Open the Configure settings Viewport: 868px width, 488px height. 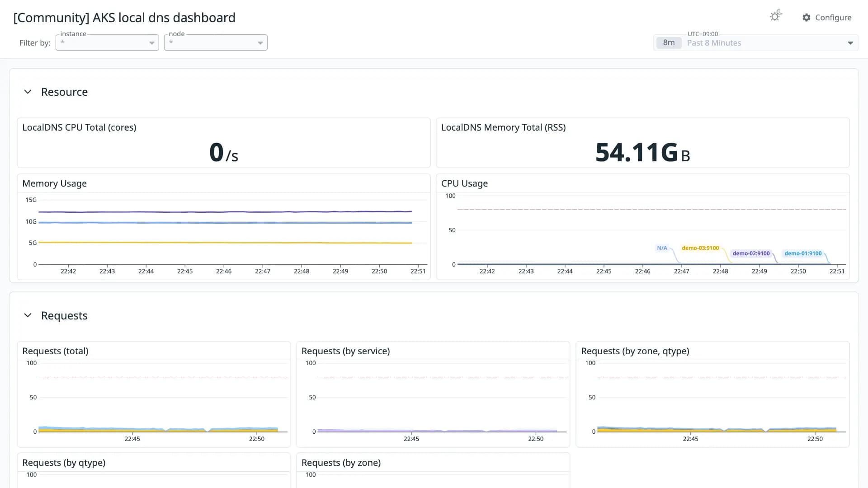point(827,18)
